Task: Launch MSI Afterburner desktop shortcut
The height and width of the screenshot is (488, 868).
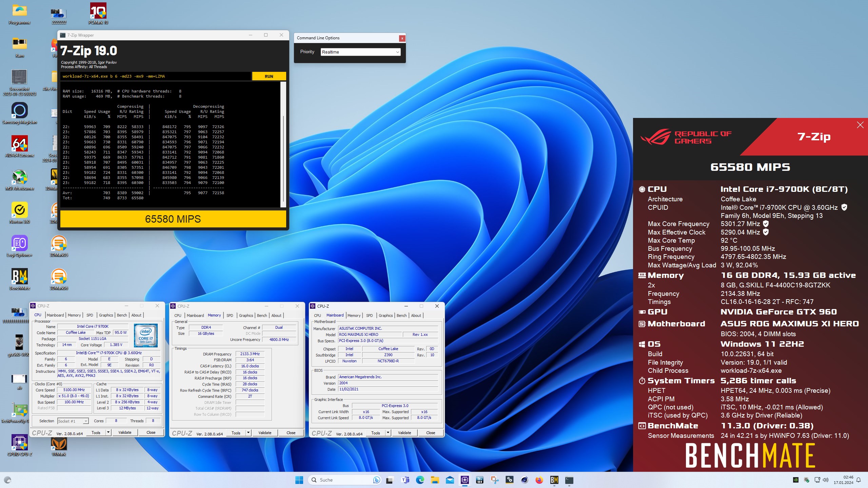Action: tap(20, 180)
